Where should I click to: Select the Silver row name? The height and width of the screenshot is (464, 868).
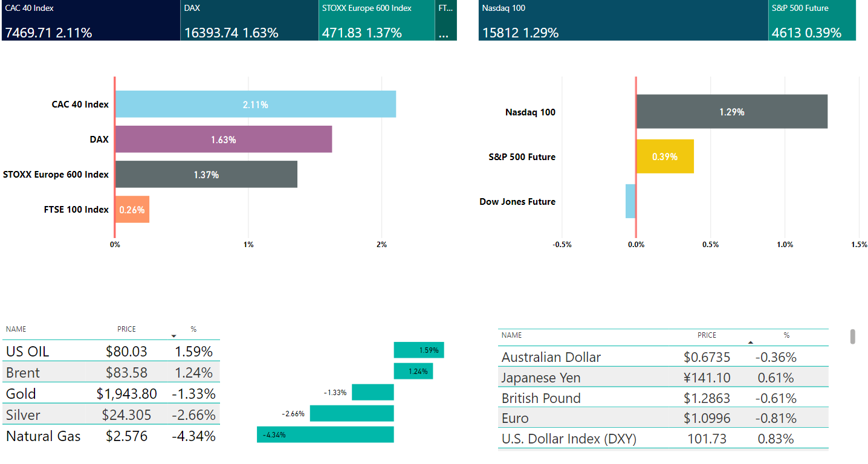24,415
